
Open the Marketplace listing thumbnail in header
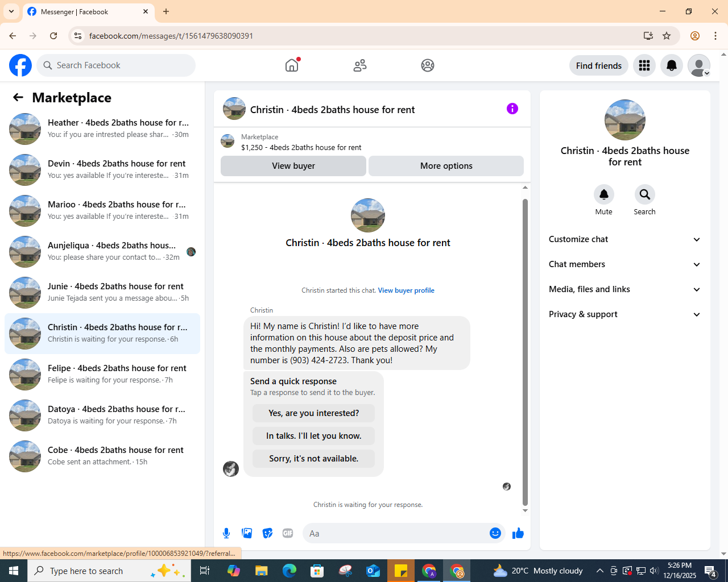click(x=227, y=141)
